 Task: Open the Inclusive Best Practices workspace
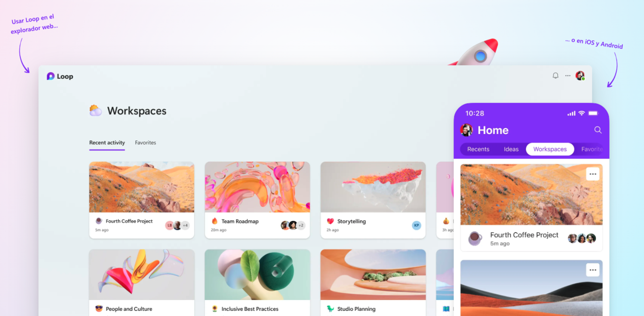[257, 283]
